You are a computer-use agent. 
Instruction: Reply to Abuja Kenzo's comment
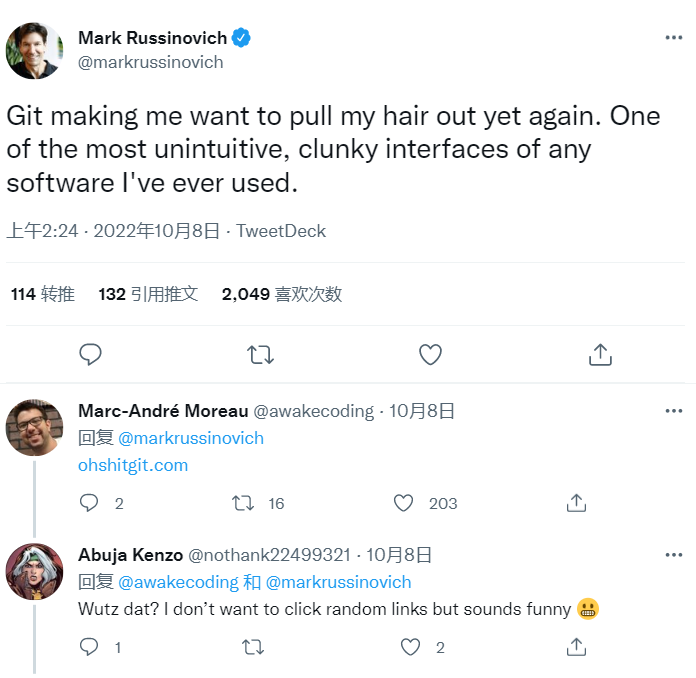point(89,647)
